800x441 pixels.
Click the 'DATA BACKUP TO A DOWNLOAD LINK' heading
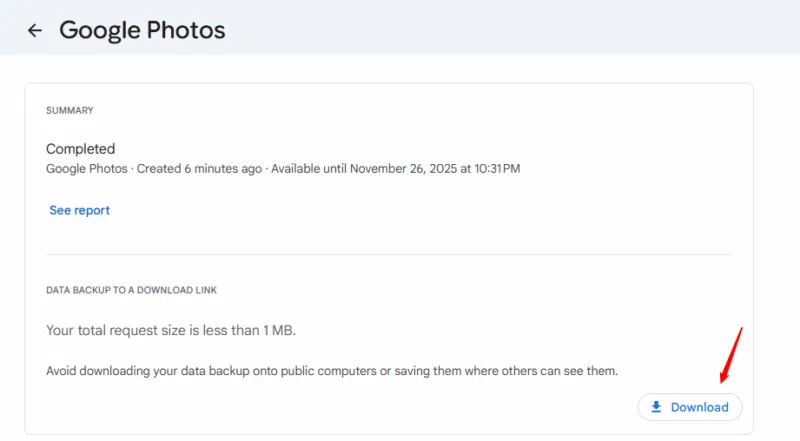pos(131,290)
